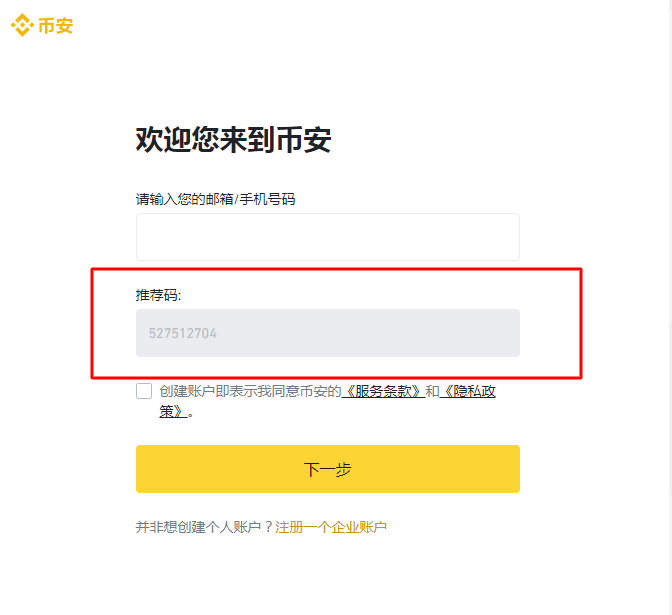Select the 527512704 referral code value
Screen dimensions: 672x615
click(x=183, y=333)
